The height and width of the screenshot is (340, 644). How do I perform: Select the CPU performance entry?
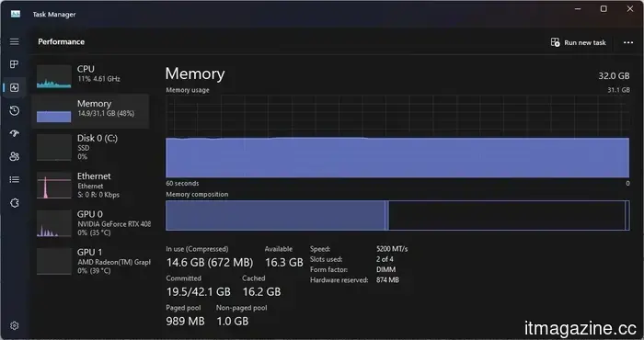[90, 75]
